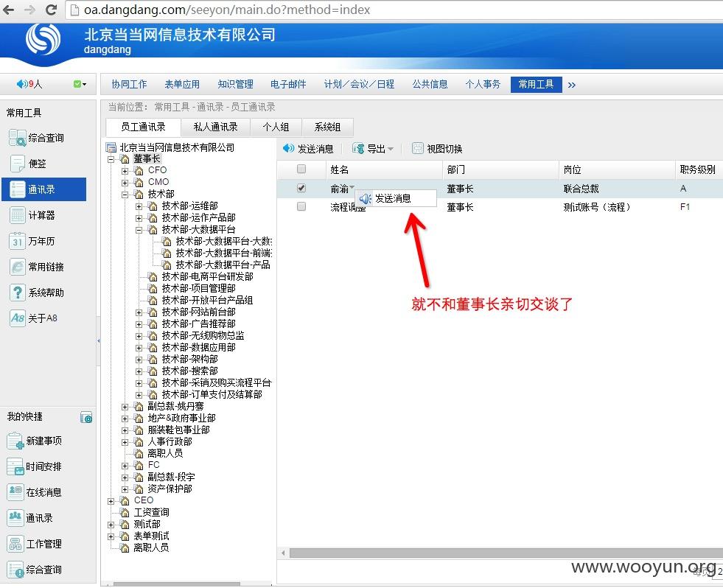Sort by 部门 column header
723x588 pixels.
[x=500, y=169]
